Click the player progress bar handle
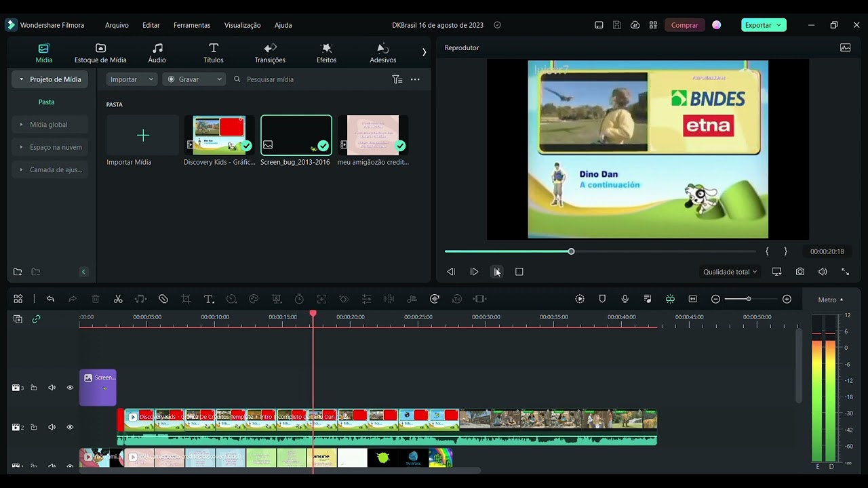 571,251
